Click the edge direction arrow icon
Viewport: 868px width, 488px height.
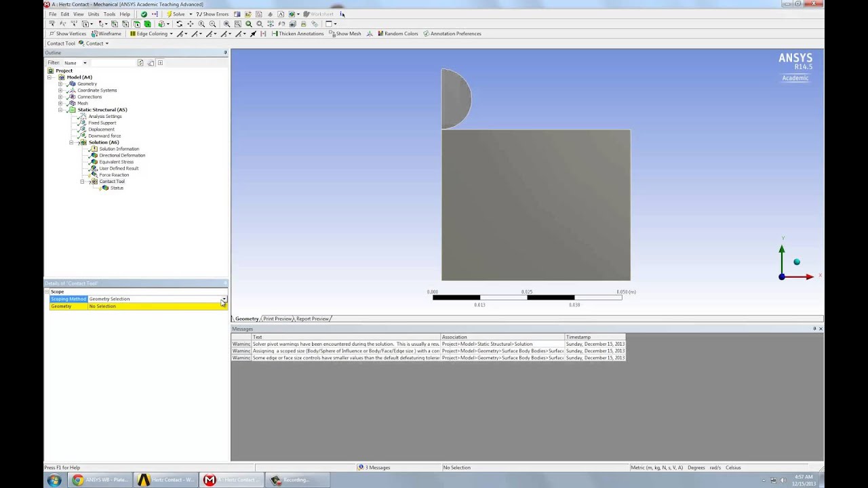coord(253,33)
